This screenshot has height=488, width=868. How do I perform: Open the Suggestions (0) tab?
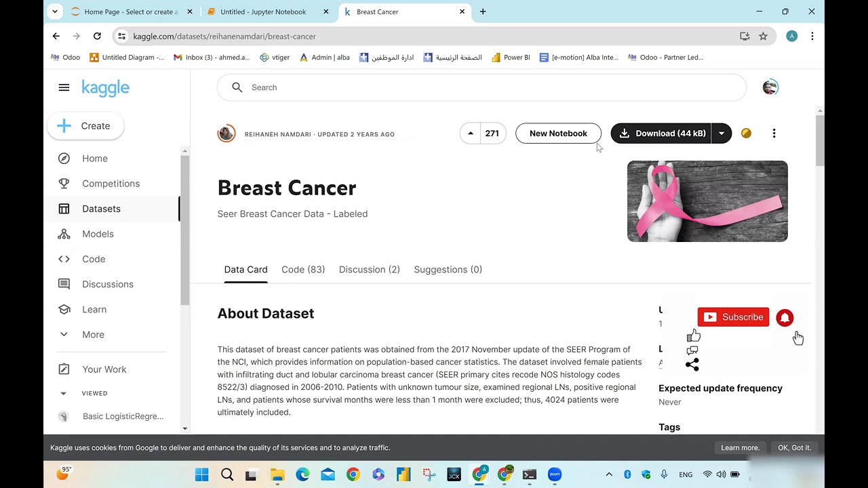[448, 270]
